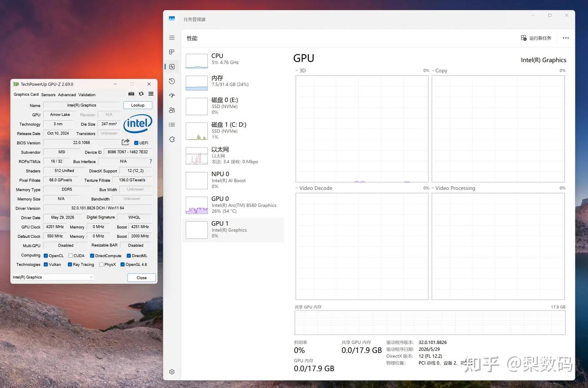Click the Name field showing Intel(R) Graphics

82,105
